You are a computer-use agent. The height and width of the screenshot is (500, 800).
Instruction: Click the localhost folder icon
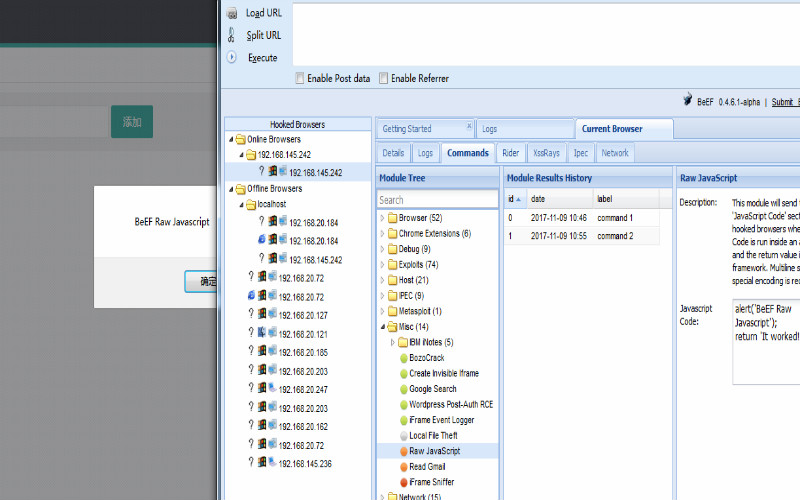[251, 205]
